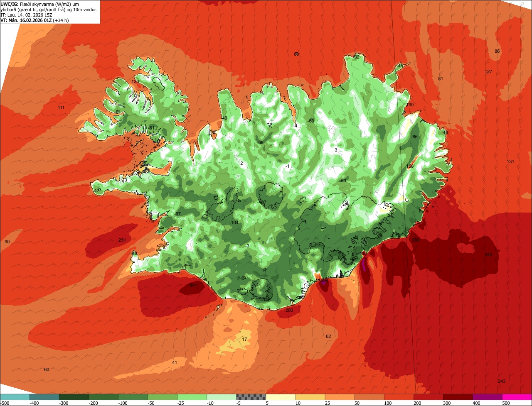This screenshot has width=532, height=406.
Task: Click the legend swatch between -500 and -400
Action: tap(15, 397)
